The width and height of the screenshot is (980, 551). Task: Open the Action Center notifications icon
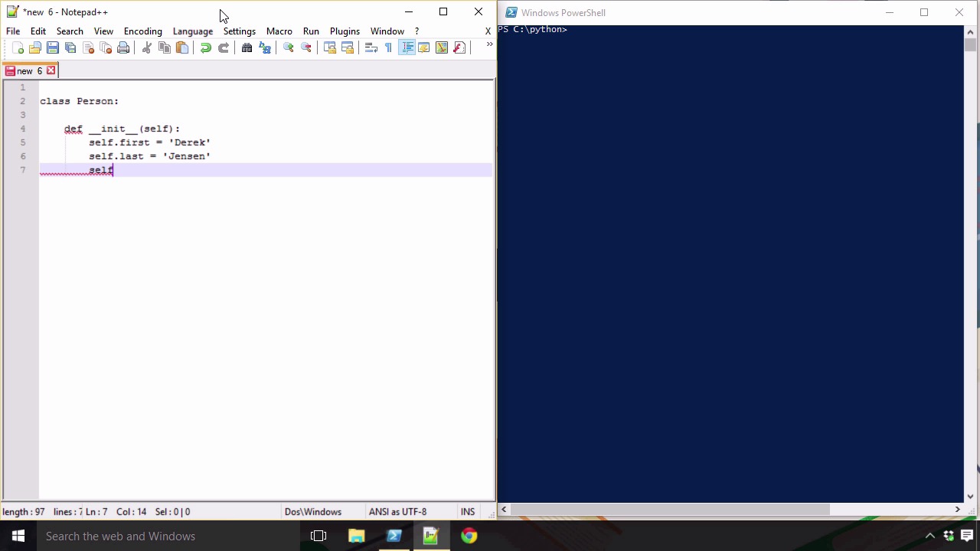coord(967,536)
